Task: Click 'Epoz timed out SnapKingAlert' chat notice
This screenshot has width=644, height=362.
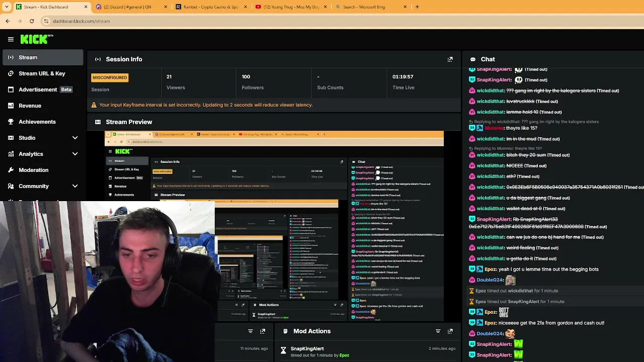Action: [520, 302]
